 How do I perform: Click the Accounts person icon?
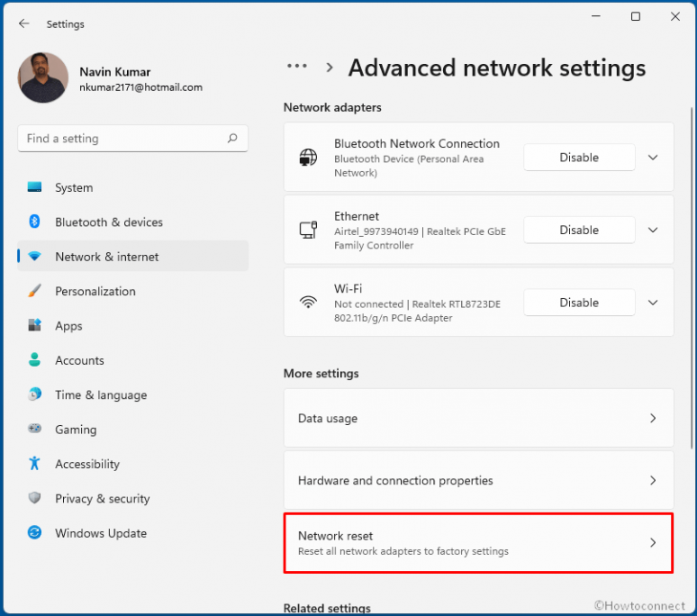pos(34,359)
